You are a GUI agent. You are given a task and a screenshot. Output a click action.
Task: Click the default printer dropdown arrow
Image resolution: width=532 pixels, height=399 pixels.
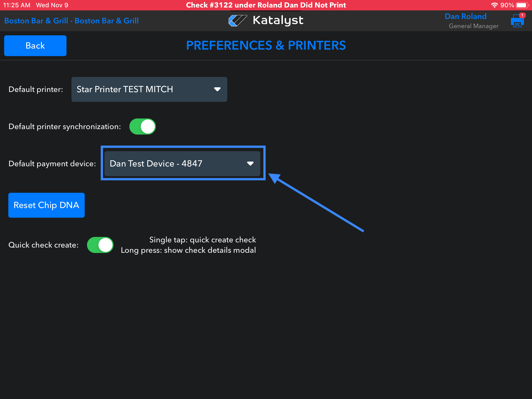[217, 89]
